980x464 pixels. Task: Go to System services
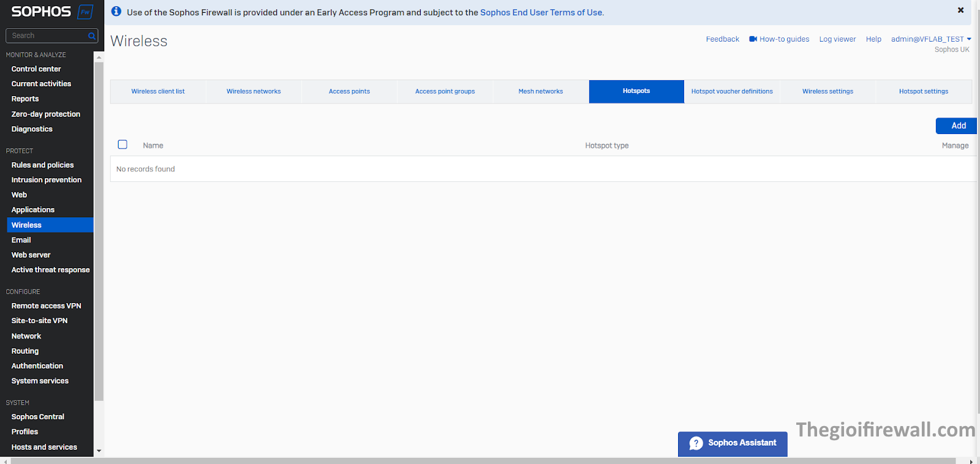point(40,381)
